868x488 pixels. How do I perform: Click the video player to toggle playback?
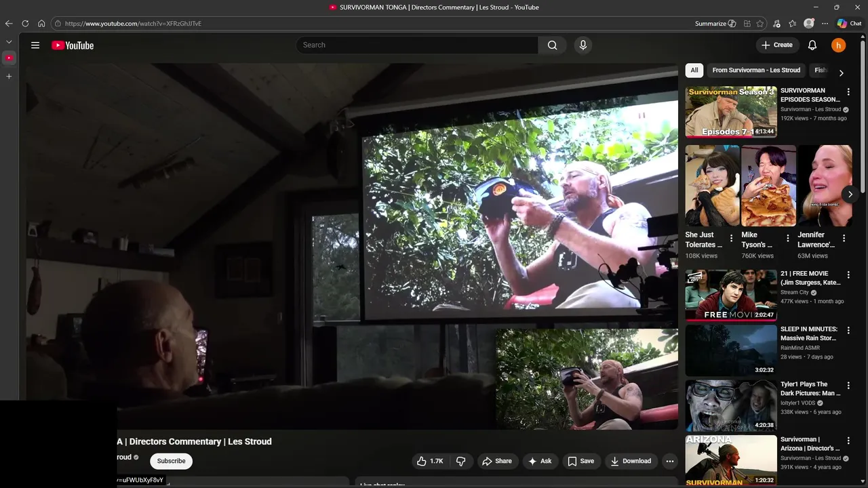pos(353,247)
